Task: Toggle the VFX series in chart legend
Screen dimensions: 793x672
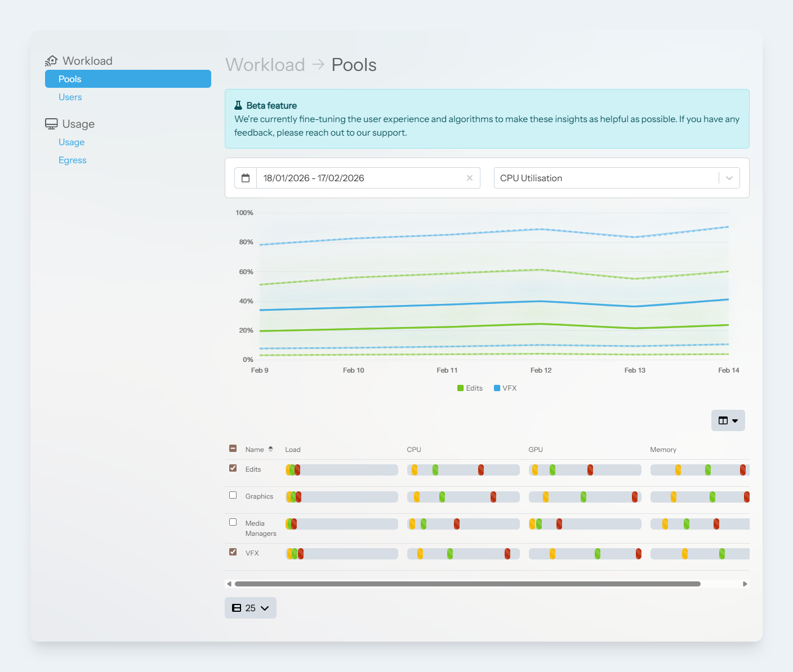Action: click(505, 388)
